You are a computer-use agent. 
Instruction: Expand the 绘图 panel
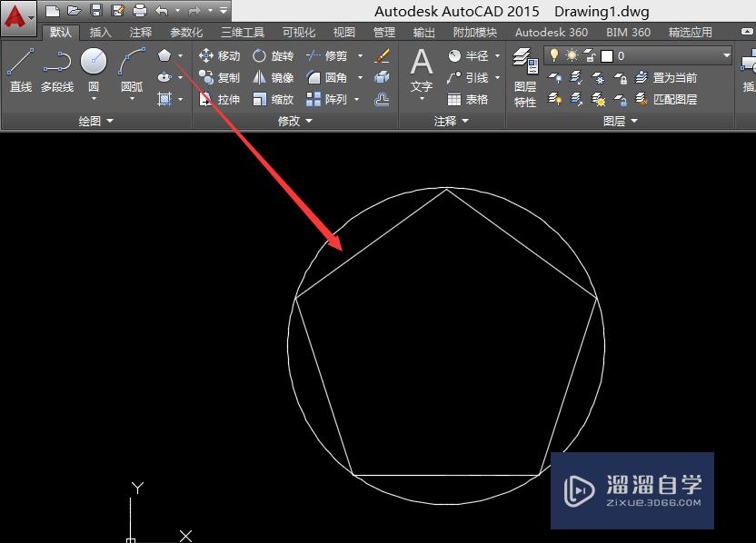pos(96,121)
